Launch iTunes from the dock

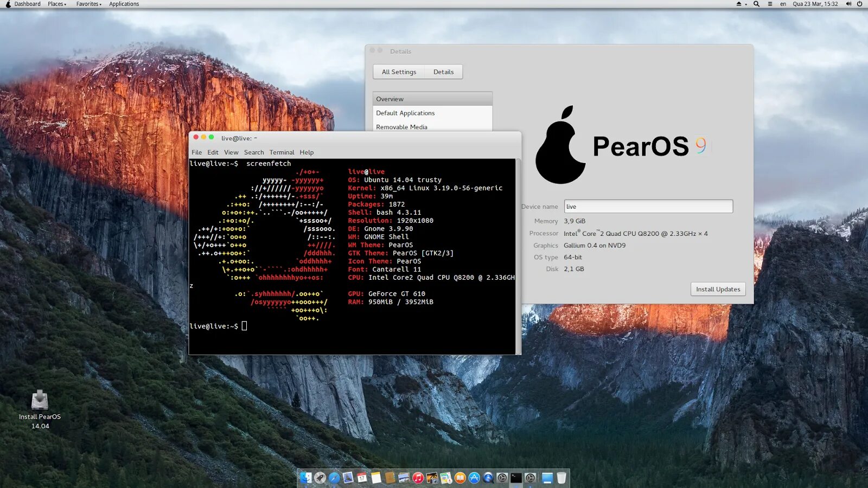[418, 478]
